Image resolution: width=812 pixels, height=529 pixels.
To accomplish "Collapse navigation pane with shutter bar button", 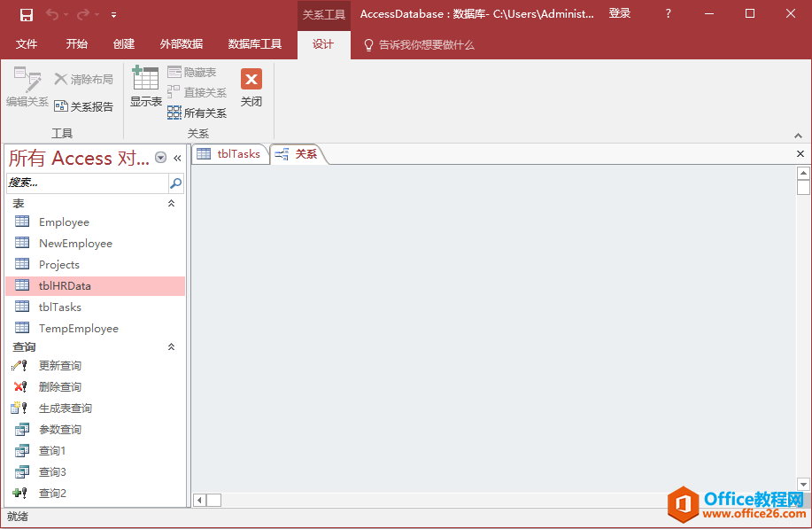I will point(177,158).
